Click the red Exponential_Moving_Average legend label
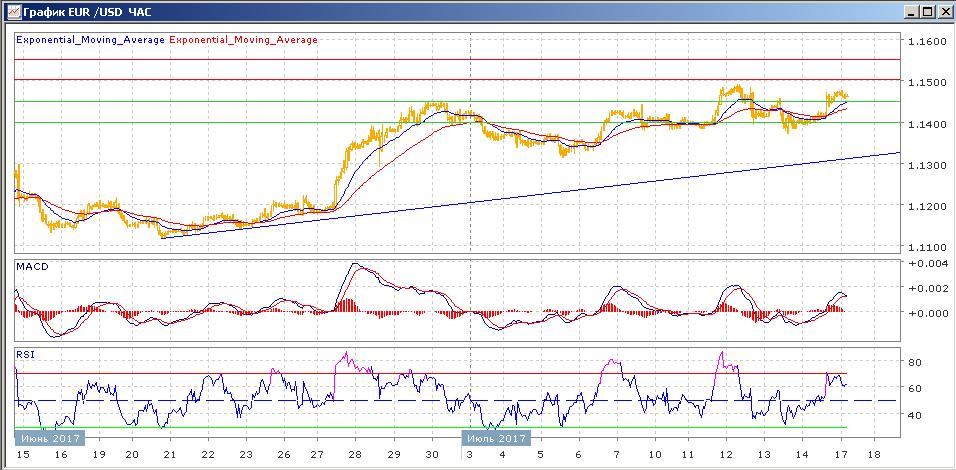 tap(243, 40)
